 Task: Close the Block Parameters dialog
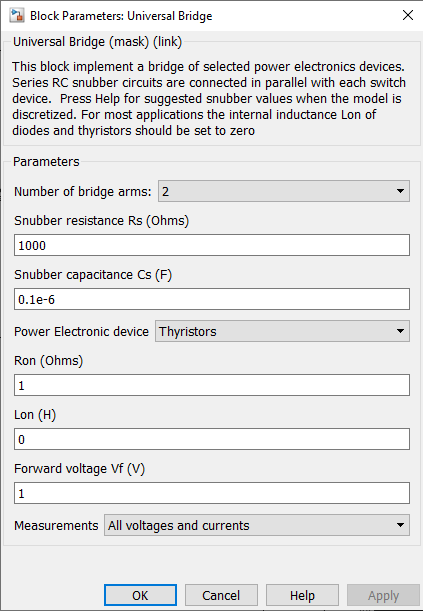pos(407,15)
